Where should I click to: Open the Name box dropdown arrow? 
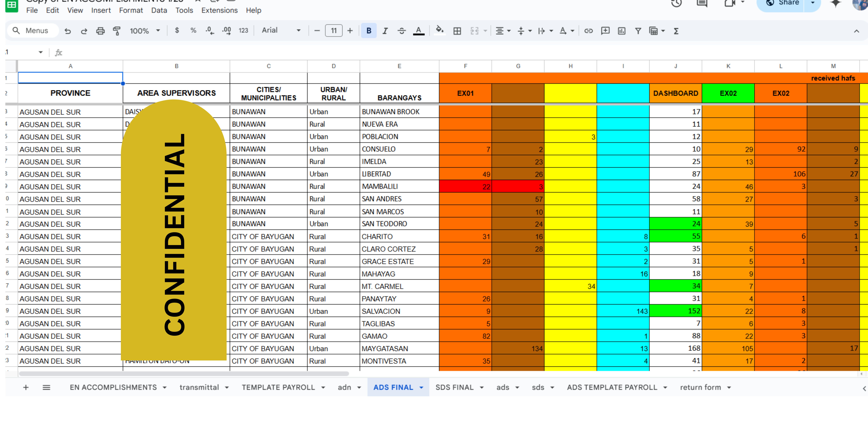pos(41,52)
